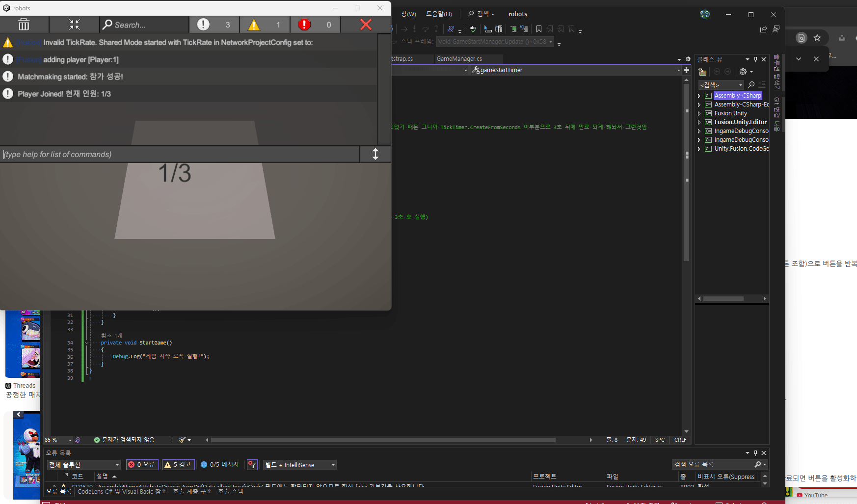Clear the debug console with trash icon
Viewport: 857px width, 504px height.
[x=24, y=25]
